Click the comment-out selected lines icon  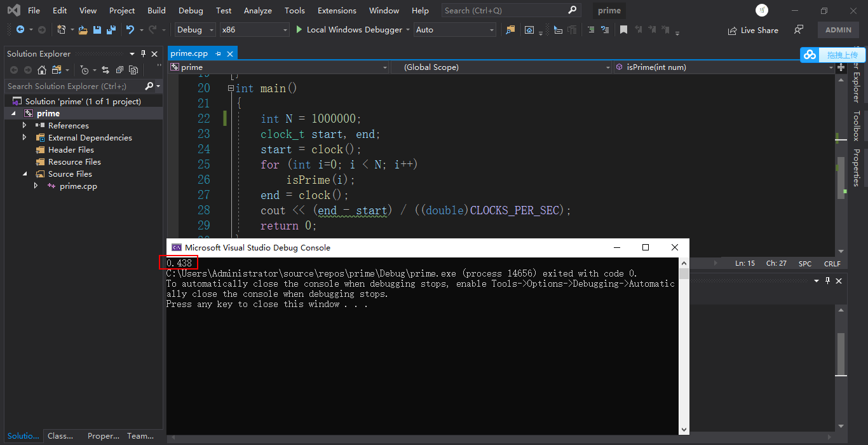pyautogui.click(x=592, y=30)
